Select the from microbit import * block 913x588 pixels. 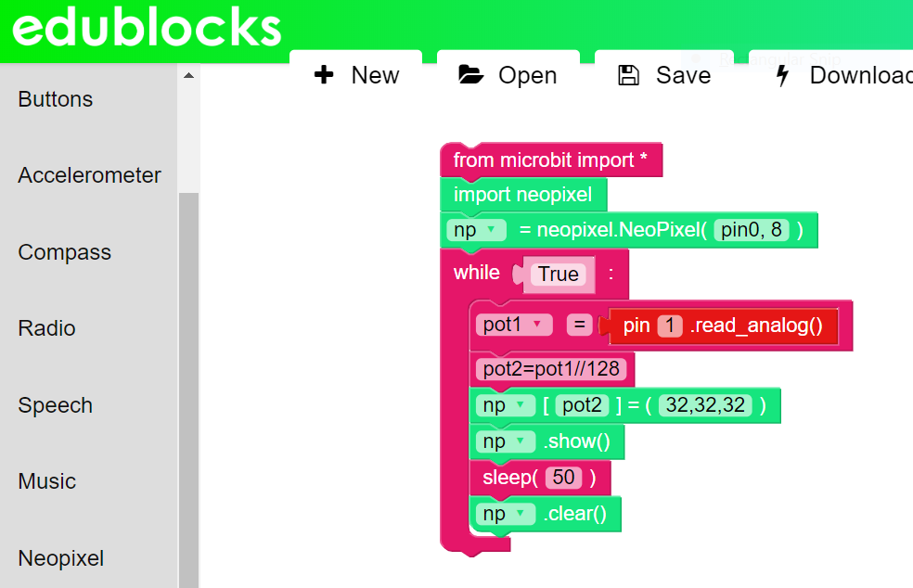(550, 160)
